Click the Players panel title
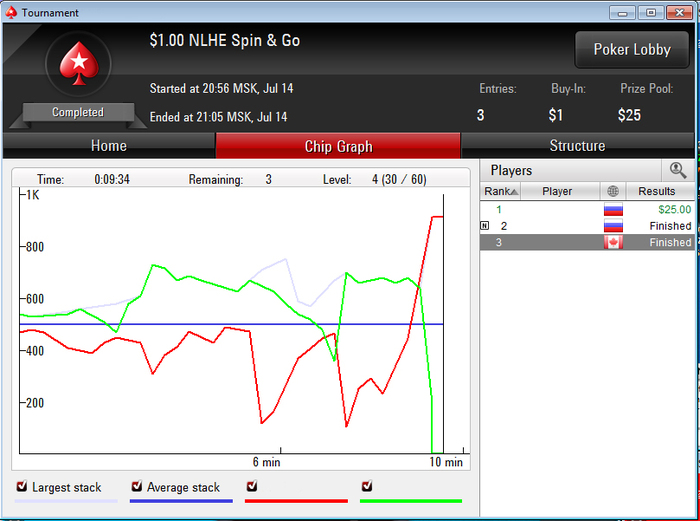 [x=511, y=170]
